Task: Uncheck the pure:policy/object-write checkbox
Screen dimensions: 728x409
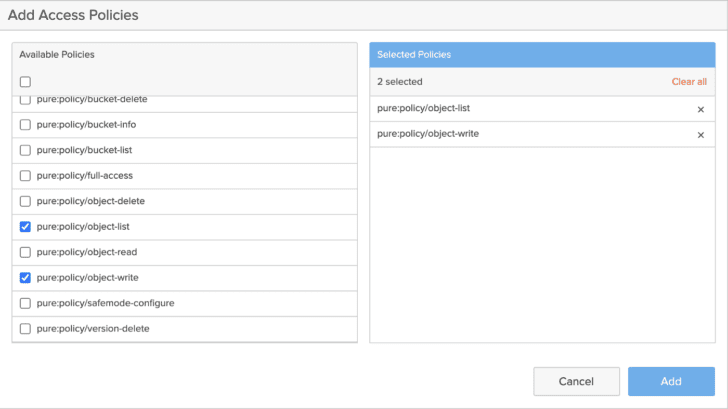Action: pos(25,278)
